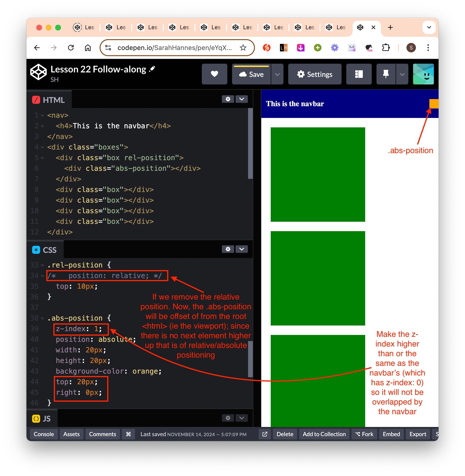Close the active browser tab

click(373, 27)
